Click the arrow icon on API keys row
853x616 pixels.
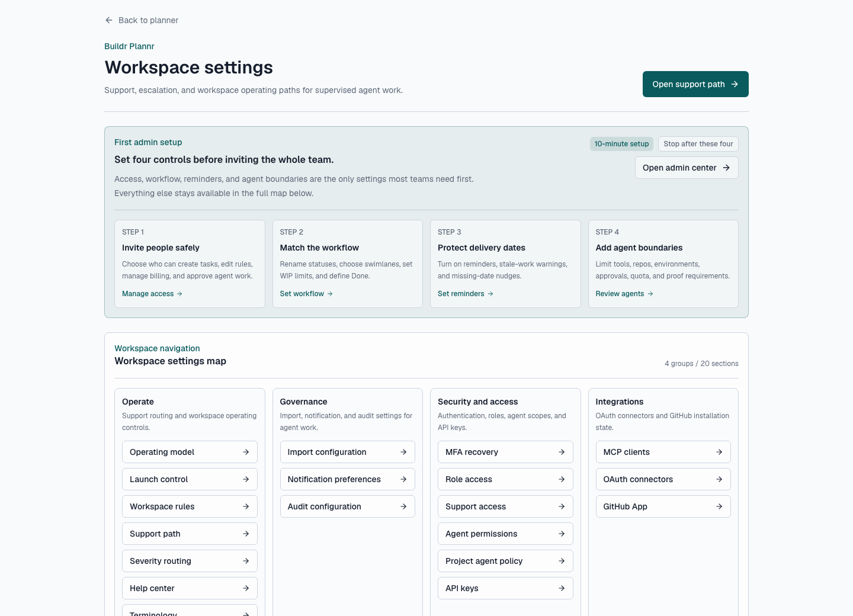tap(562, 588)
